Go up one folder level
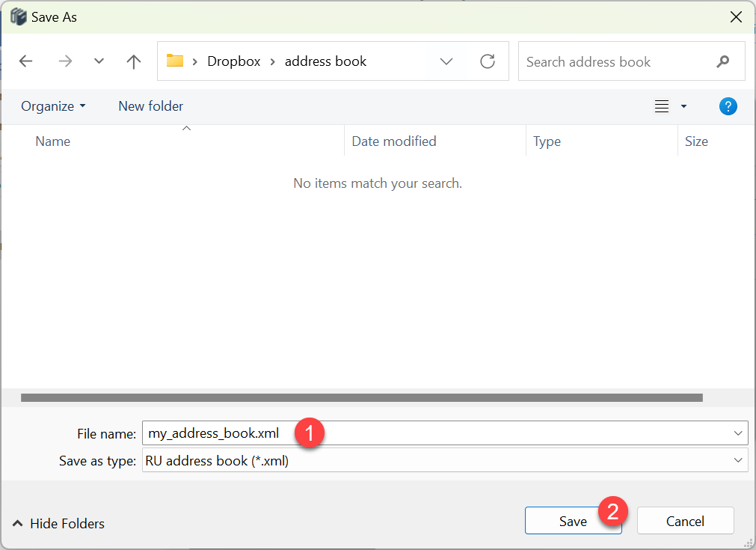Viewport: 756px width, 550px height. tap(134, 61)
